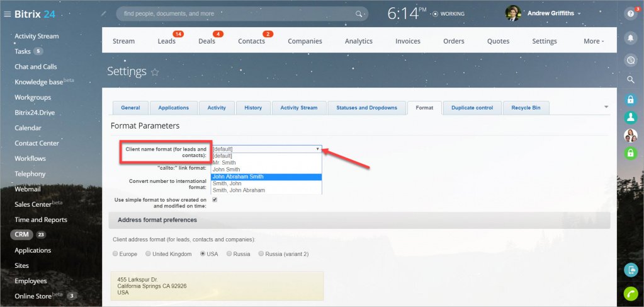Choose Smith, John name format
Image resolution: width=644 pixels, height=307 pixels.
click(266, 183)
